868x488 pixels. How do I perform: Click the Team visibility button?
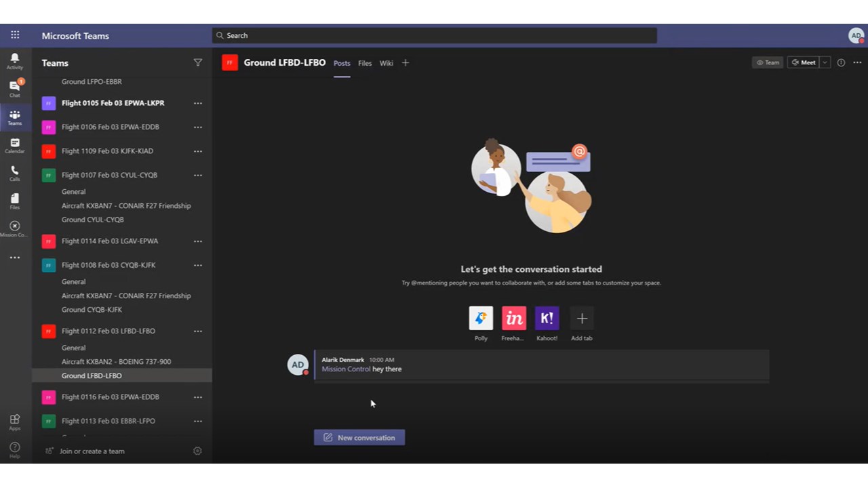point(768,62)
